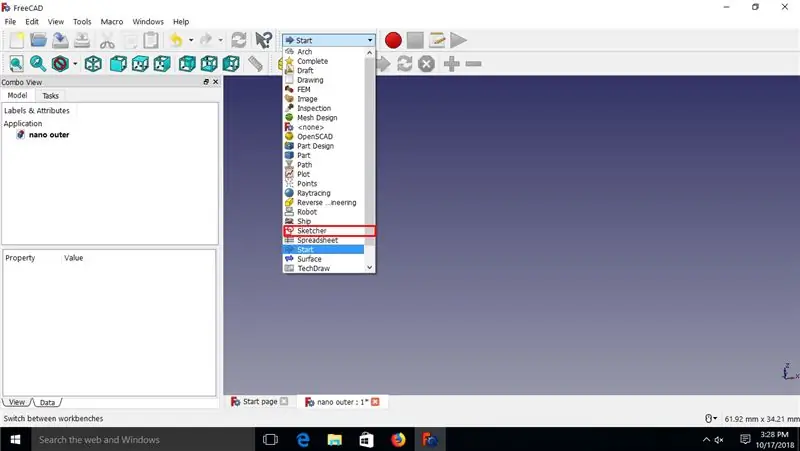Click Search the web and Windows box
The width and height of the screenshot is (800, 451).
point(143,439)
